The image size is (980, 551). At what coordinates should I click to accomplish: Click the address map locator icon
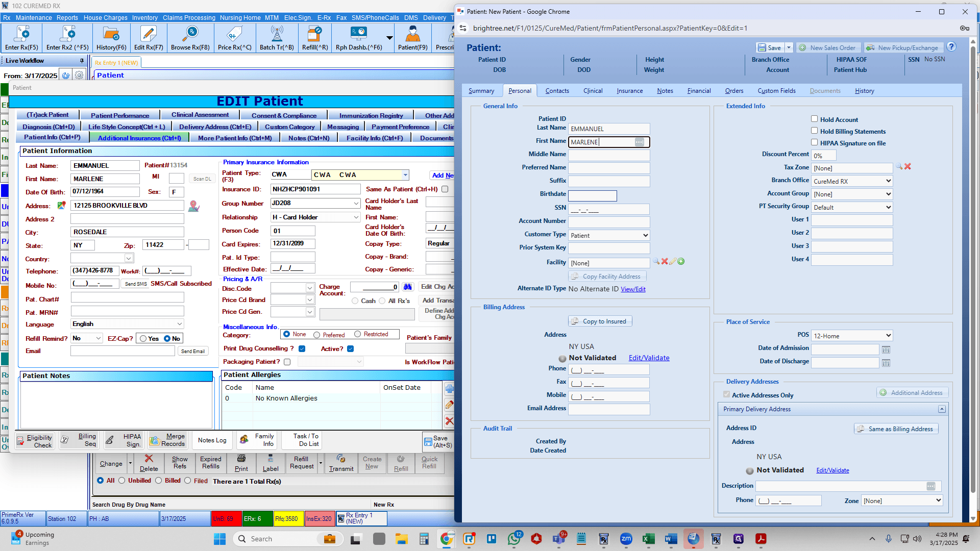coord(194,206)
